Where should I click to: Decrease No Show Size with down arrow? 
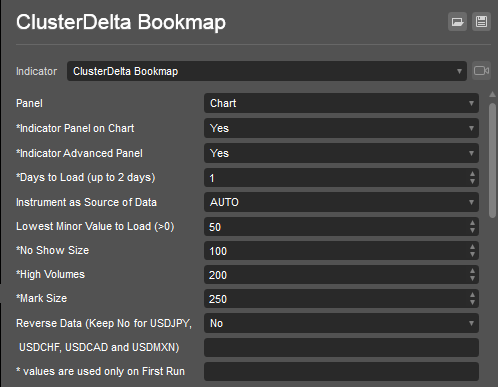pos(472,254)
